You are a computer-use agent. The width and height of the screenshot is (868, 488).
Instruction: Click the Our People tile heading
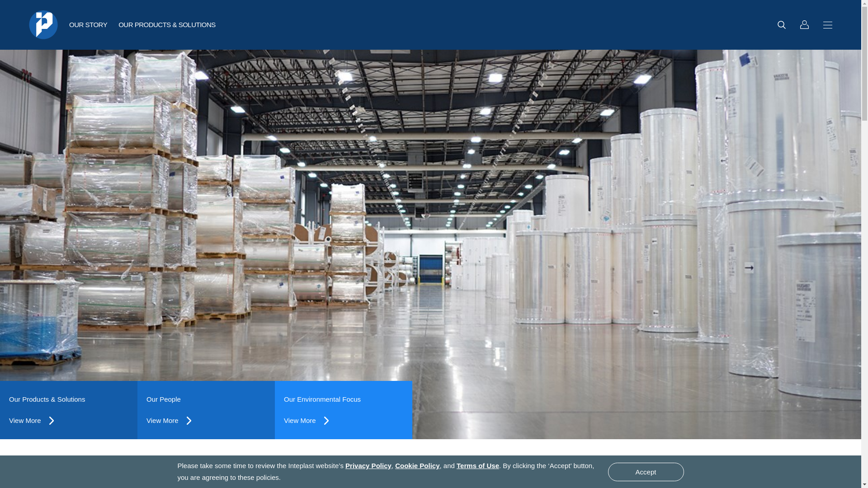(164, 399)
